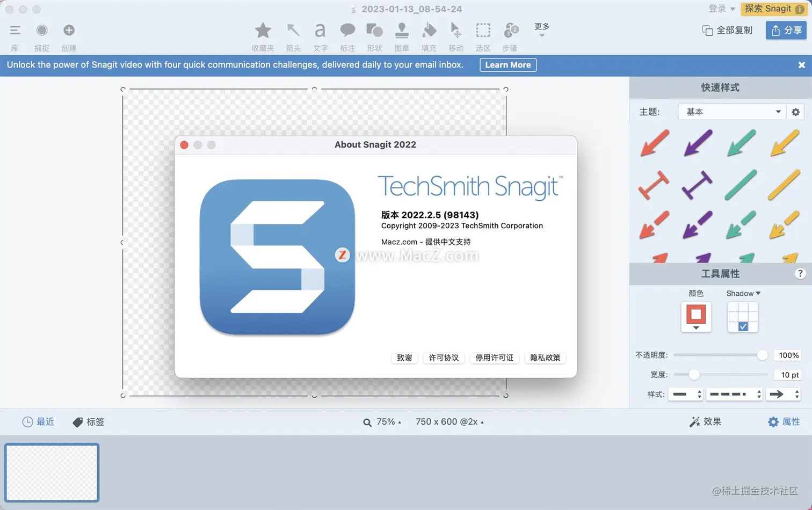Viewport: 812px width, 510px height.
Task: Open the line style solid stepper
Action: click(686, 394)
